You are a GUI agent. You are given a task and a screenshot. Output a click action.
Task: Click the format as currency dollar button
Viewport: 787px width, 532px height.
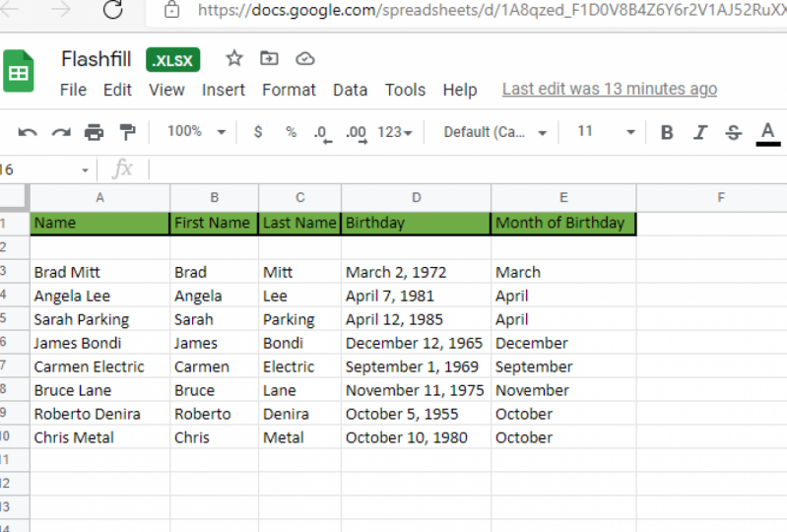(258, 132)
